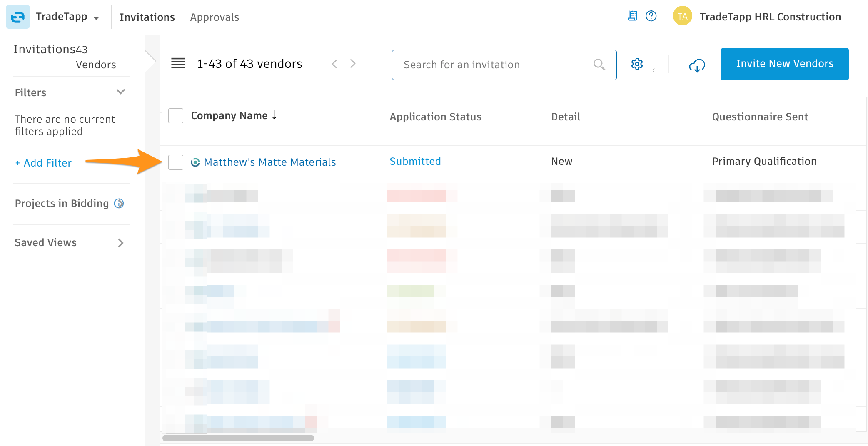Click the Application Status column header
The width and height of the screenshot is (868, 446).
[x=435, y=117]
